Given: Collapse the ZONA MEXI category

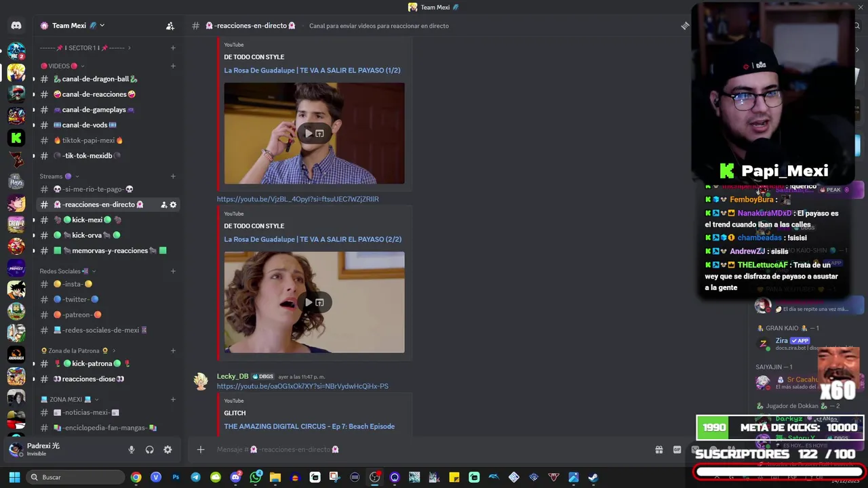Looking at the screenshot, I should click(70, 399).
